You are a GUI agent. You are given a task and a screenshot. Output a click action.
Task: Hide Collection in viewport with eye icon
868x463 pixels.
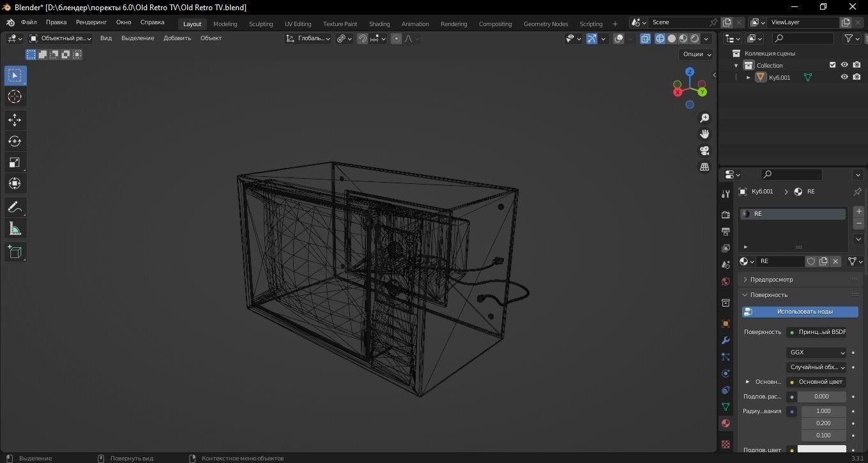coord(844,65)
